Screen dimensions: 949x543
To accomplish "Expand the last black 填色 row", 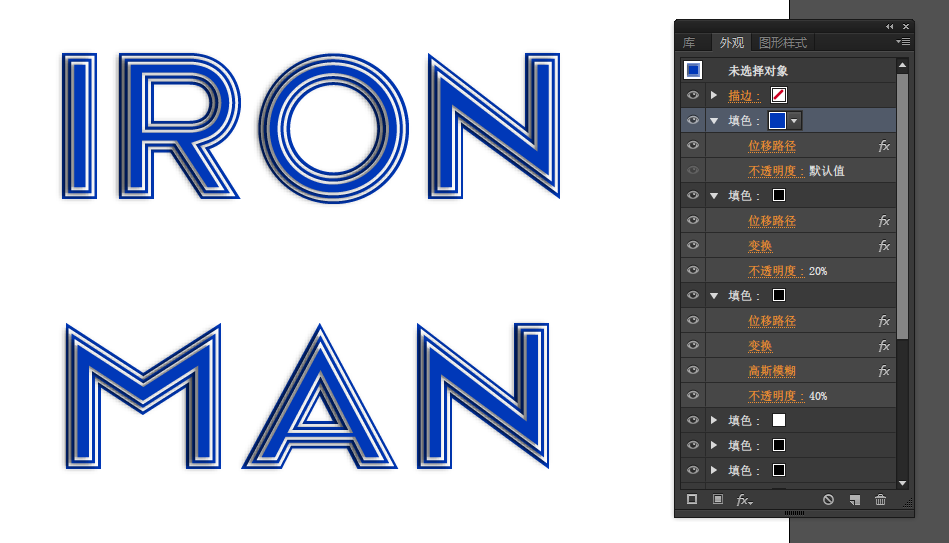I will (x=714, y=470).
